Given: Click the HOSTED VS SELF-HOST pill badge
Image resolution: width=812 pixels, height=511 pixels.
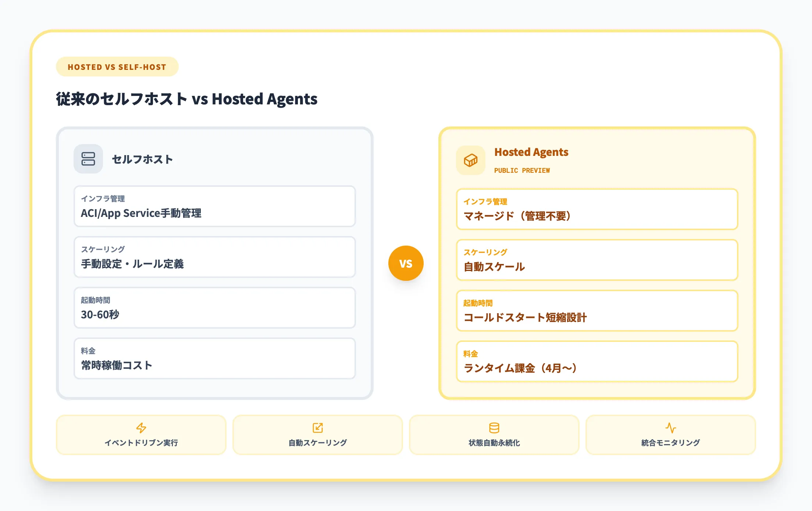Looking at the screenshot, I should (x=117, y=67).
